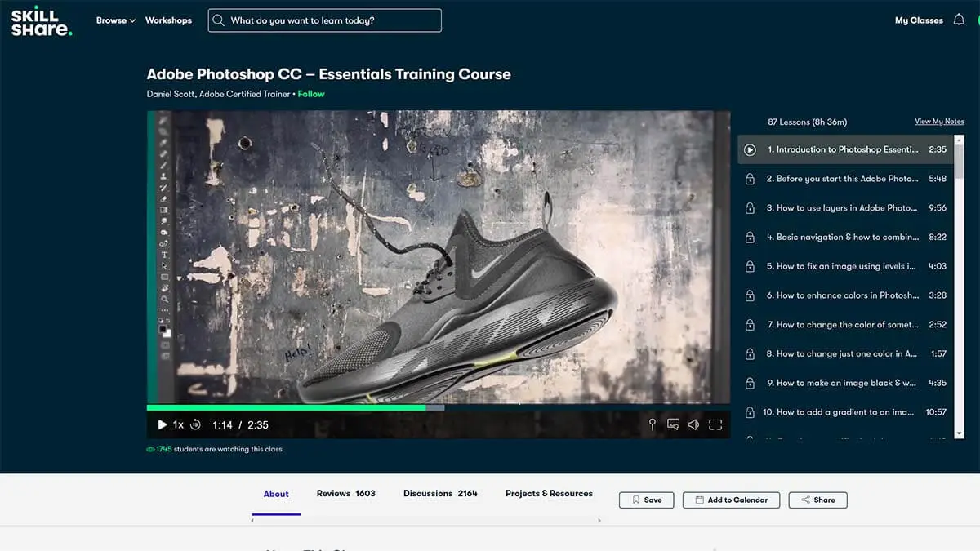Click the '87 Lessons (8h 36m)' text
980x551 pixels.
808,122
